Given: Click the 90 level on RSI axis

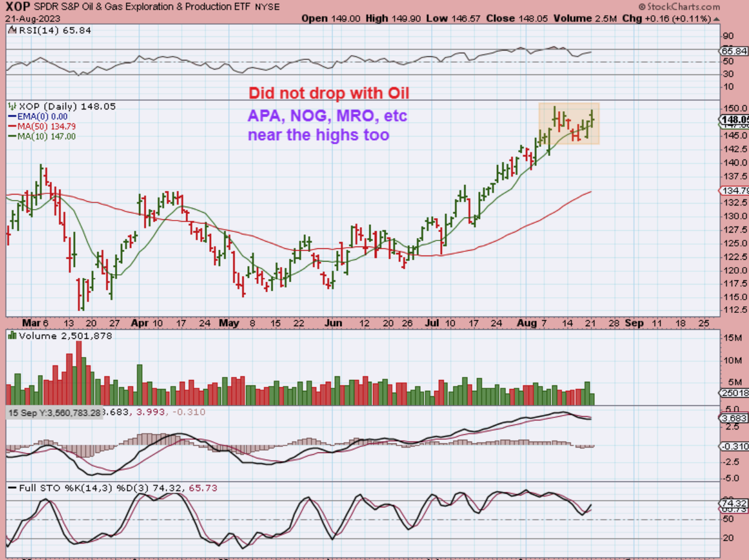Looking at the screenshot, I should coord(729,36).
